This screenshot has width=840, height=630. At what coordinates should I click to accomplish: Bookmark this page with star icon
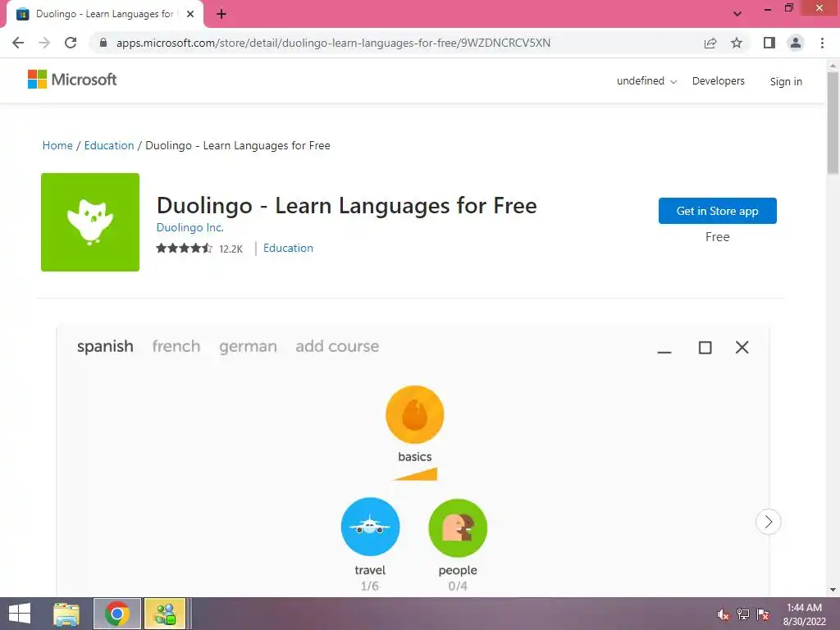(x=737, y=43)
